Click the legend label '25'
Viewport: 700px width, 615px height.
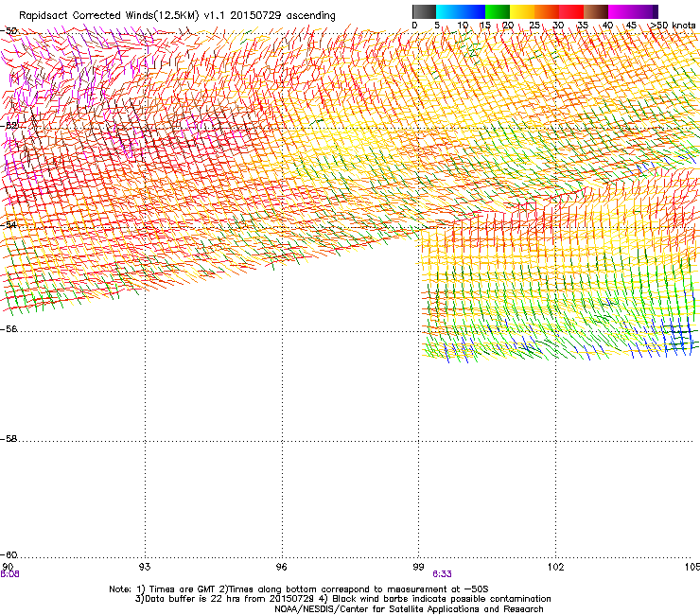[x=534, y=26]
